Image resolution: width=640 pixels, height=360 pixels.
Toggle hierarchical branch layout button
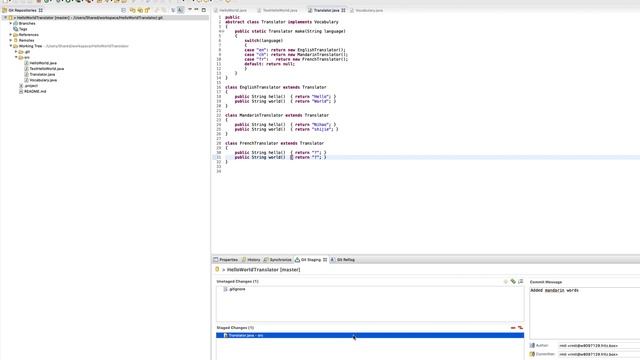coord(180,10)
